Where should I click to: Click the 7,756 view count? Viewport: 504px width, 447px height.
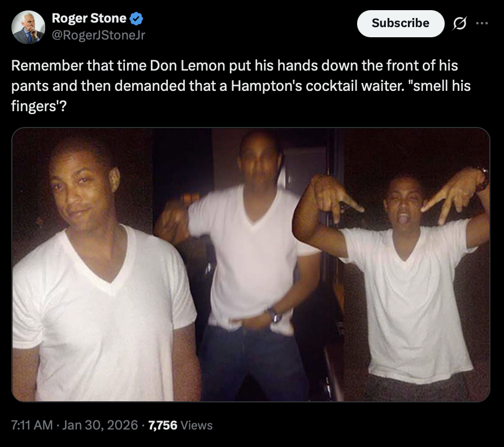click(x=163, y=425)
